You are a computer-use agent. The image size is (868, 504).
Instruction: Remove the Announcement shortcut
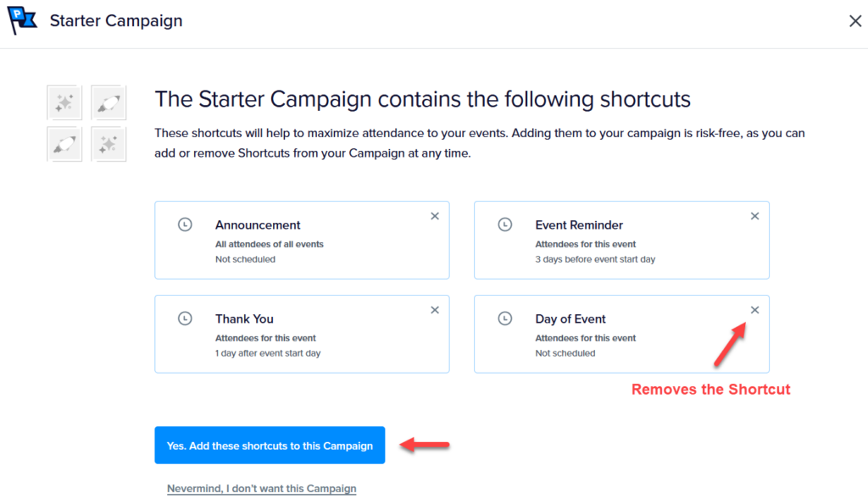tap(435, 216)
